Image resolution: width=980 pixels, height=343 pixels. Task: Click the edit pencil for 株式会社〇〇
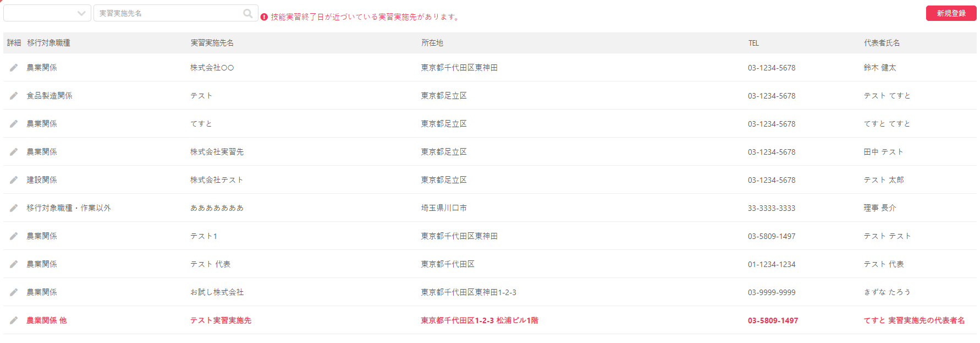(14, 68)
